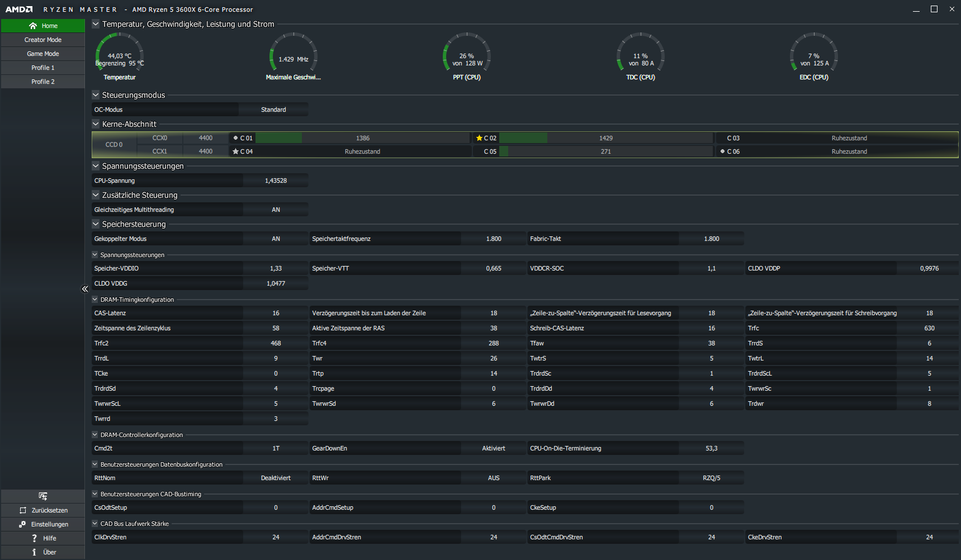This screenshot has width=961, height=560.
Task: Click the profile import/export arrows icon
Action: 43,496
